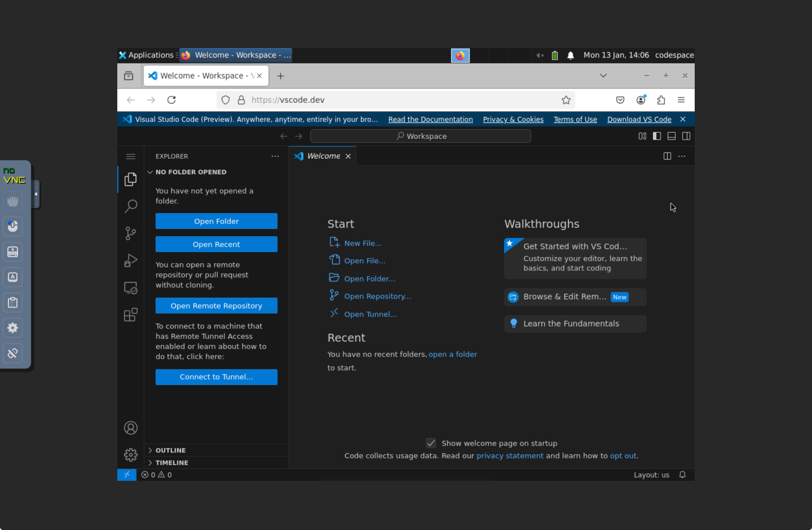The height and width of the screenshot is (530, 812).
Task: Toggle noVNC mouse button selector
Action: point(12,226)
